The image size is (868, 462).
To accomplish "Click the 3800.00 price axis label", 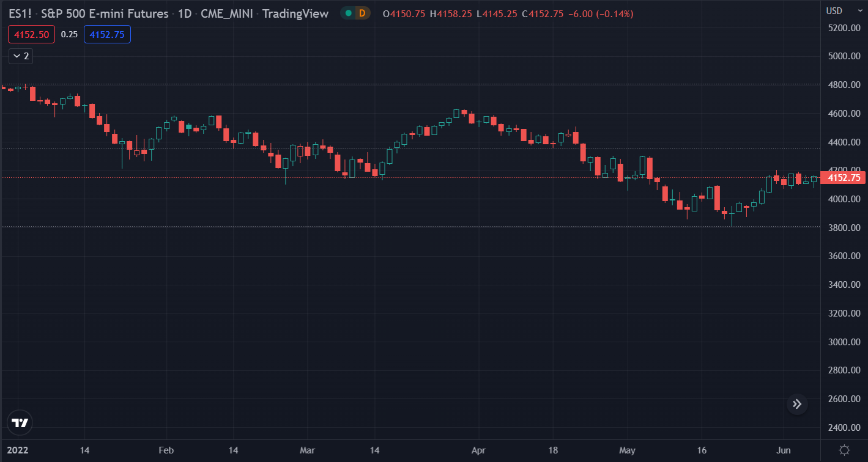I will (844, 227).
